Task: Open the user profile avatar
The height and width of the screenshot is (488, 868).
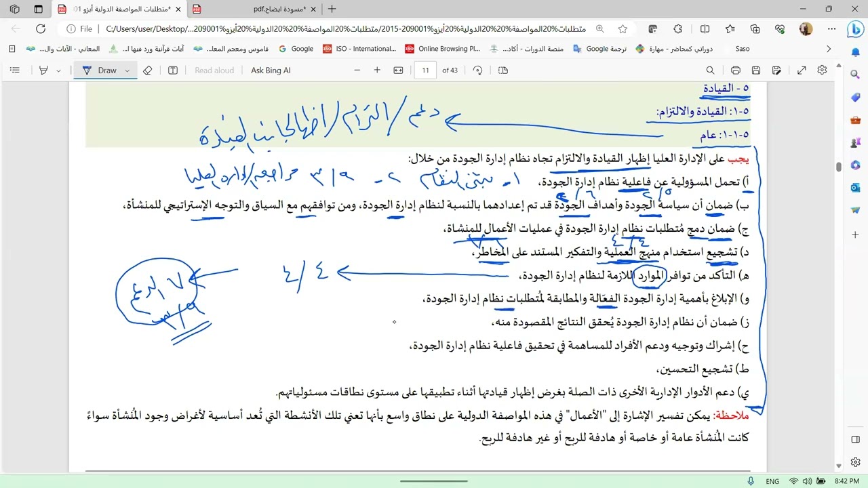Action: pyautogui.click(x=806, y=29)
